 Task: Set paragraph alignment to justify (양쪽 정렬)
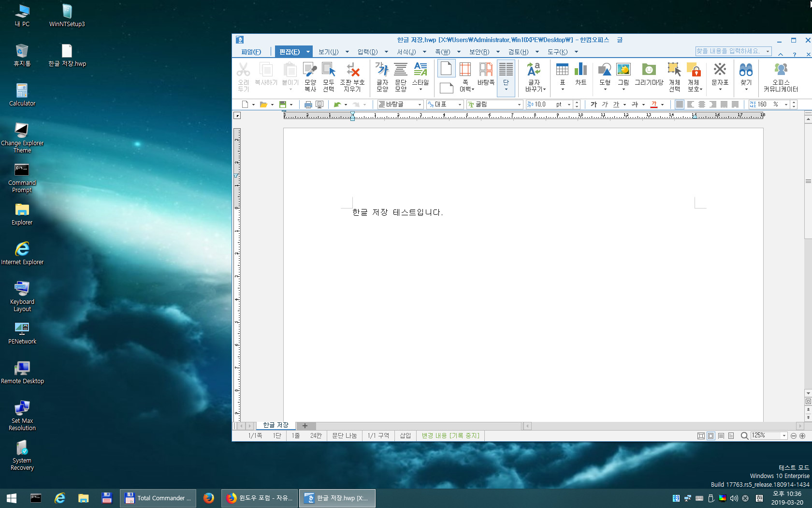tap(679, 105)
